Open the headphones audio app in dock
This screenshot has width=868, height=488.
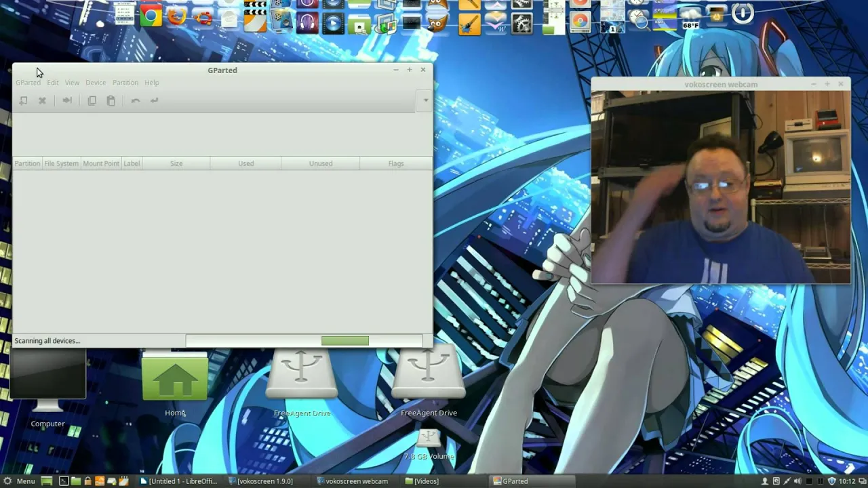pyautogui.click(x=307, y=24)
